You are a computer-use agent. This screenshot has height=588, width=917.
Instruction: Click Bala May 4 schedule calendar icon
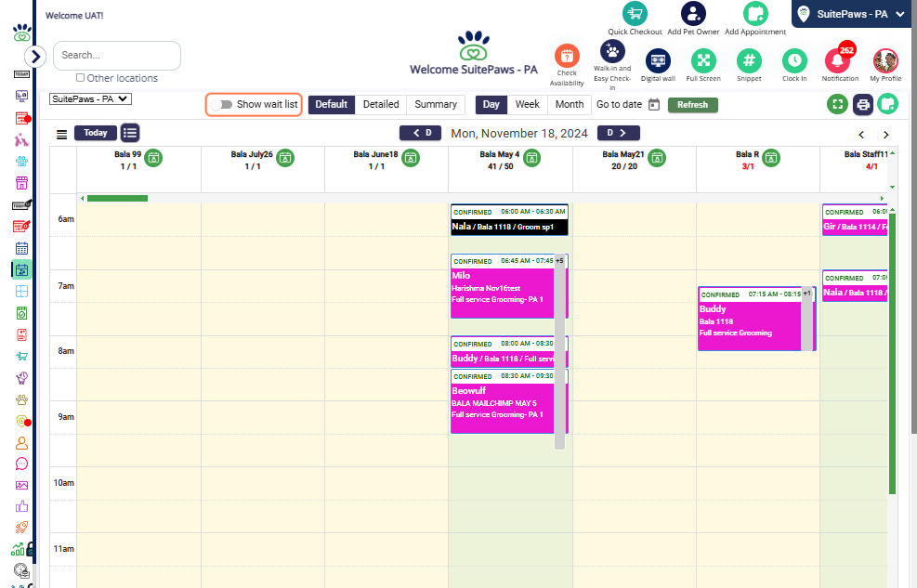pos(531,158)
